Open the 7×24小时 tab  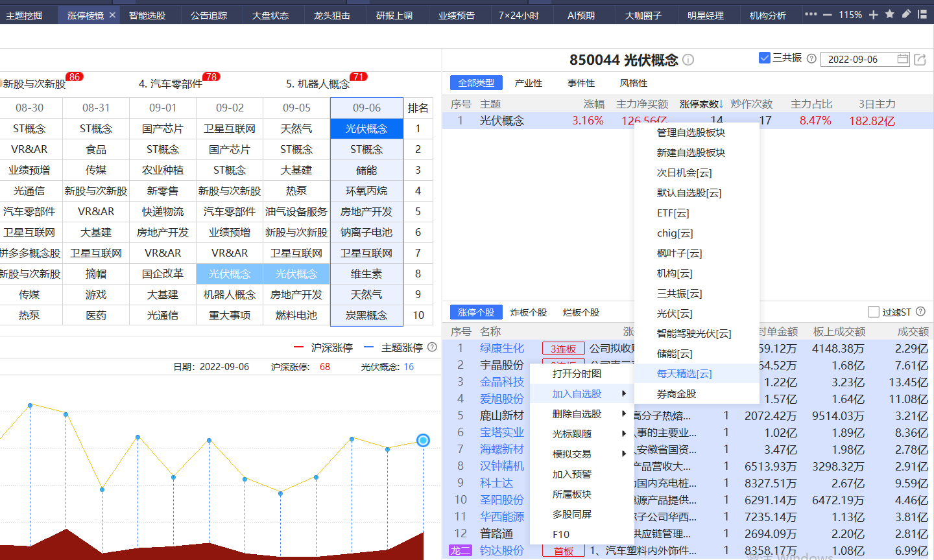pos(519,15)
